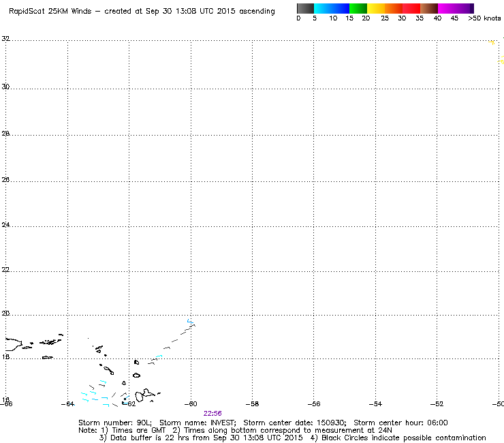Click the latitude label 22
This screenshot has width=504, height=443.
point(5,270)
